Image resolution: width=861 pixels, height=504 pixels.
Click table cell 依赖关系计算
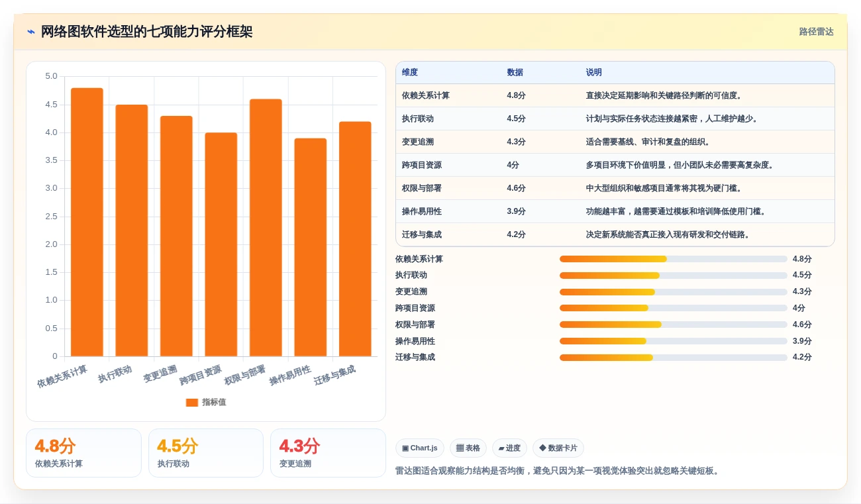pos(426,95)
